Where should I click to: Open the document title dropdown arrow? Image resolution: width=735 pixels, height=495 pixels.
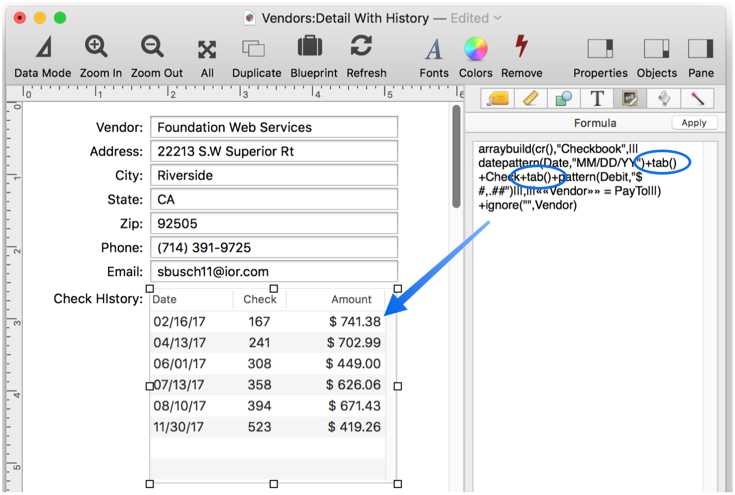(x=498, y=18)
